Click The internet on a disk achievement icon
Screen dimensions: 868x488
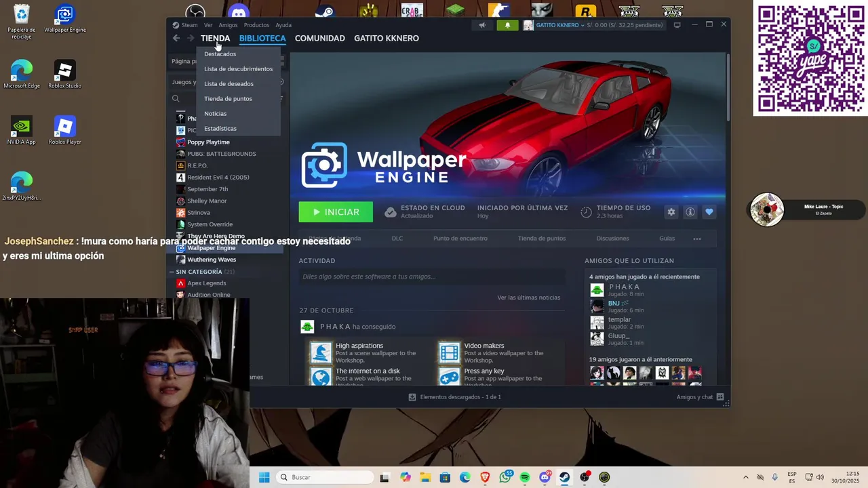321,377
